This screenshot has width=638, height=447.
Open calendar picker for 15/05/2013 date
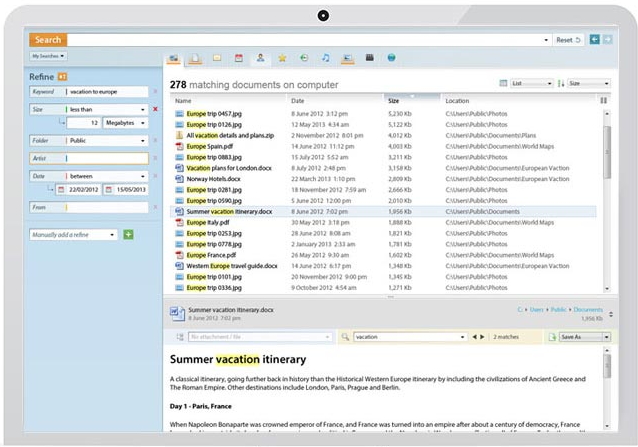tap(109, 190)
